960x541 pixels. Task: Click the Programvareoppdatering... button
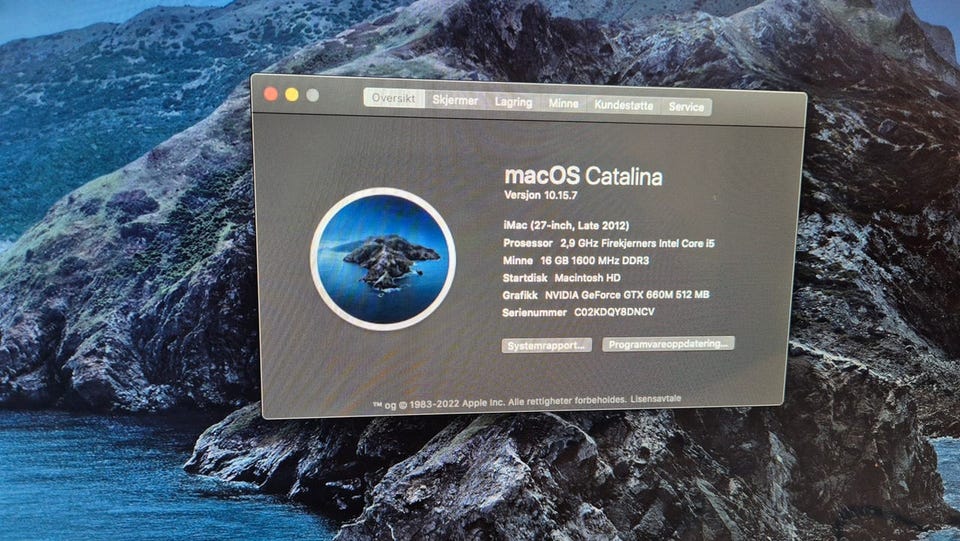668,344
